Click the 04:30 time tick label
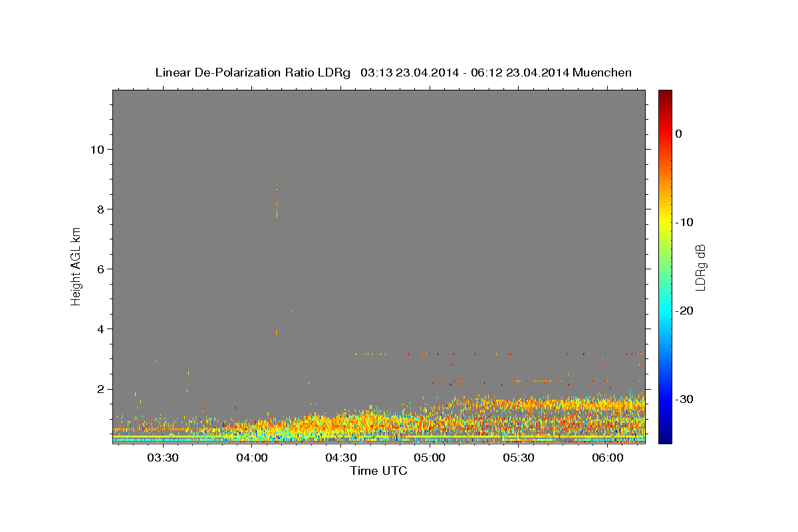The height and width of the screenshot is (532, 798). point(340,458)
